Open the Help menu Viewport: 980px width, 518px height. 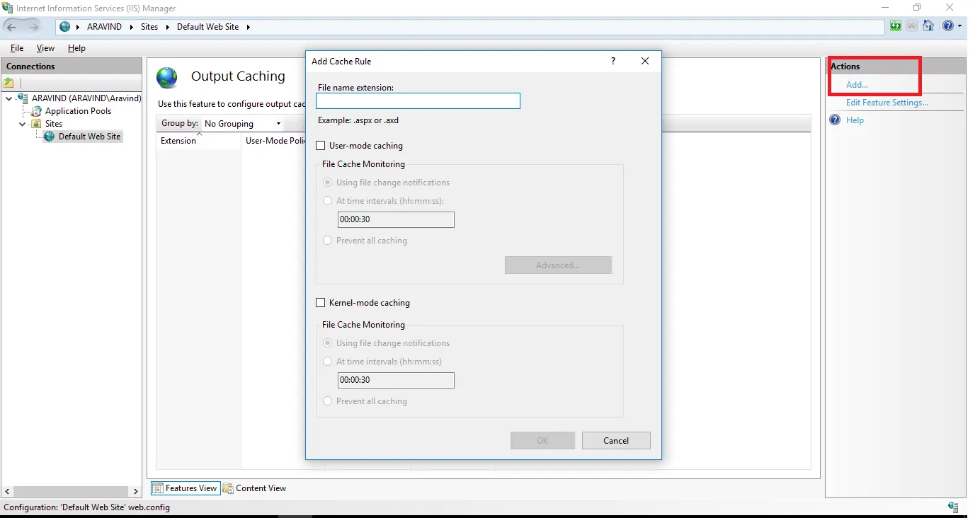pos(76,48)
